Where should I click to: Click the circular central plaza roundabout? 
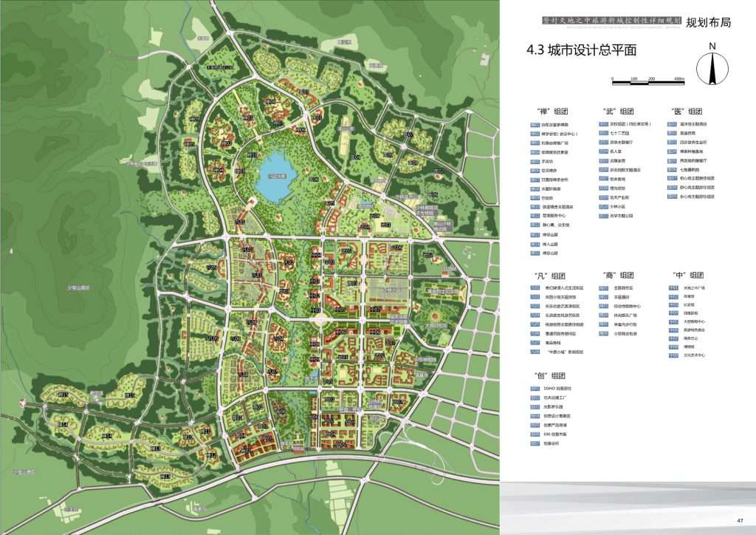tap(322, 320)
